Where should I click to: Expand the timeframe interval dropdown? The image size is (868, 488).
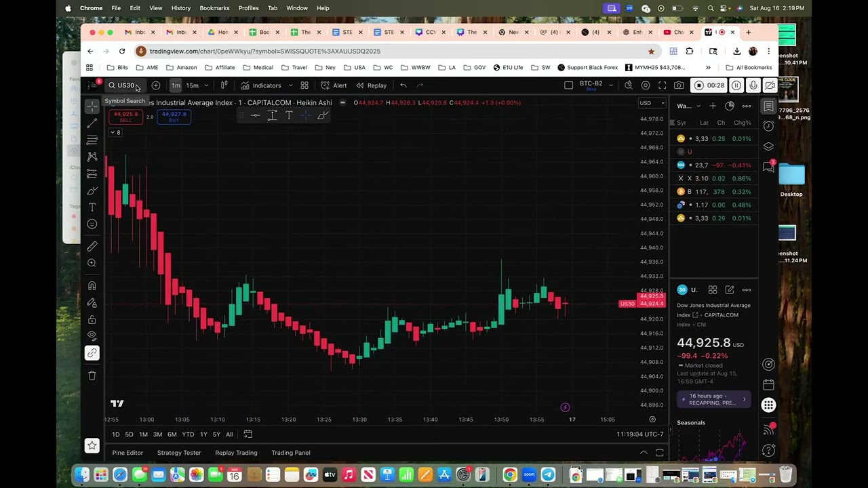pos(206,85)
